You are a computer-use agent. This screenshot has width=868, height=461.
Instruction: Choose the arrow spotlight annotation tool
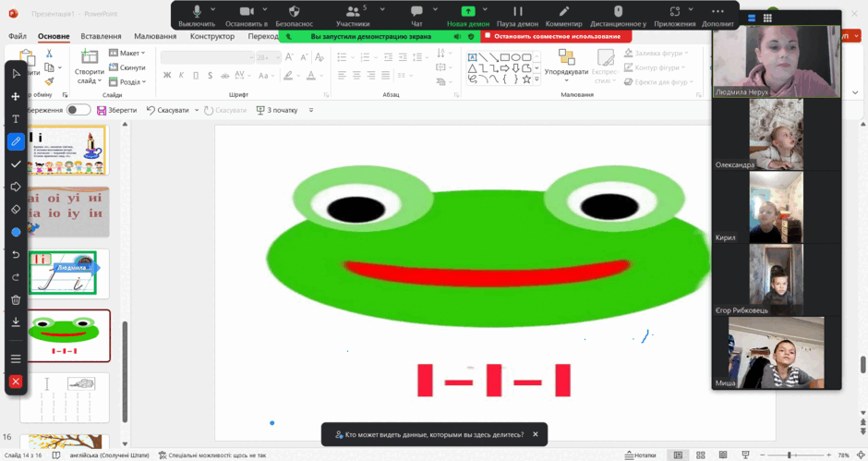tap(16, 187)
